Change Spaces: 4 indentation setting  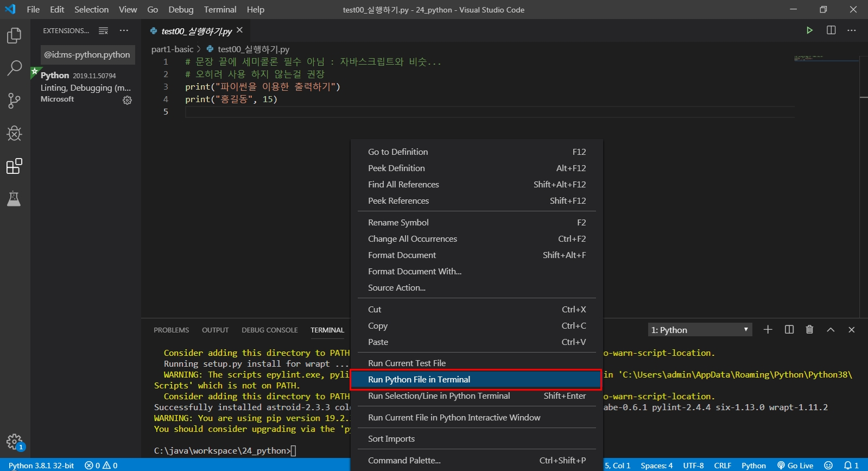point(656,466)
